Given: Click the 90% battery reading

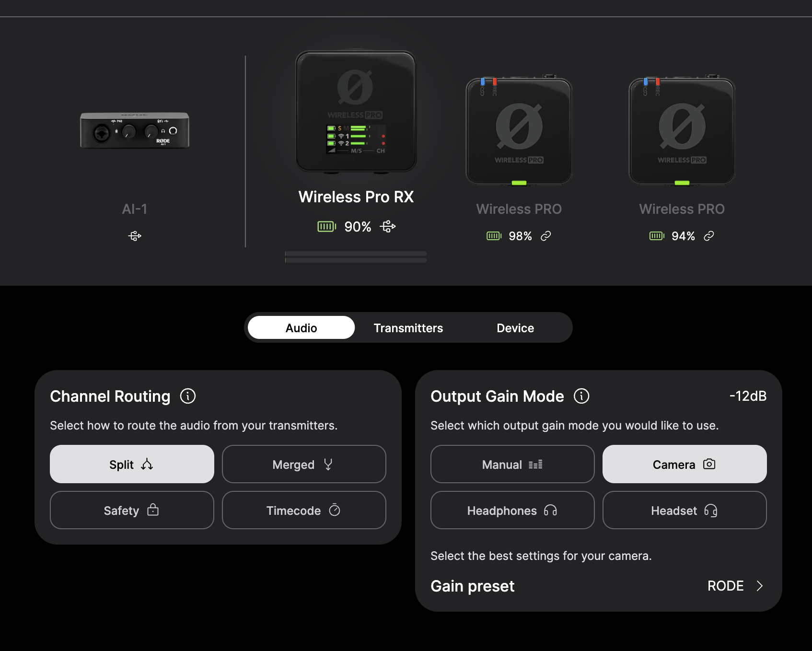Looking at the screenshot, I should (358, 227).
